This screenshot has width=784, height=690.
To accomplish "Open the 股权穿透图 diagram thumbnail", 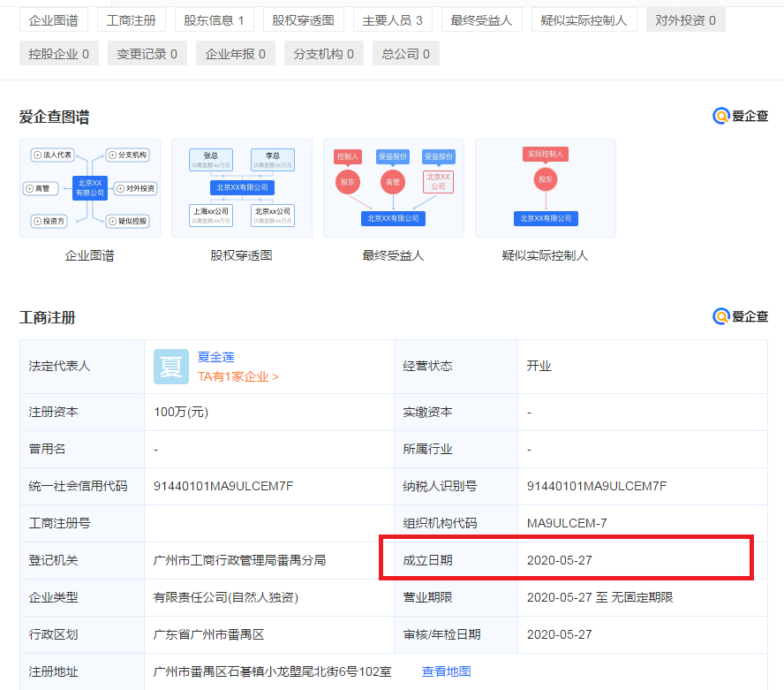I will pos(241,188).
